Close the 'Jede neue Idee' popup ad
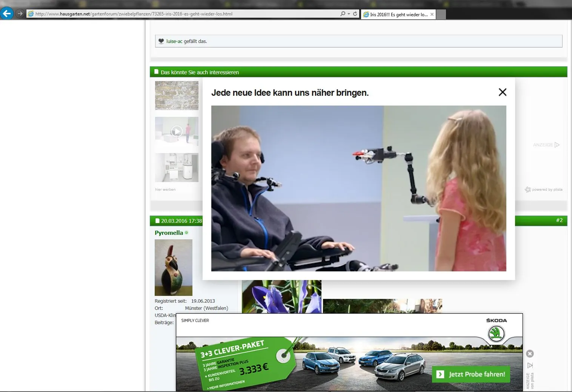572x392 pixels. point(502,92)
